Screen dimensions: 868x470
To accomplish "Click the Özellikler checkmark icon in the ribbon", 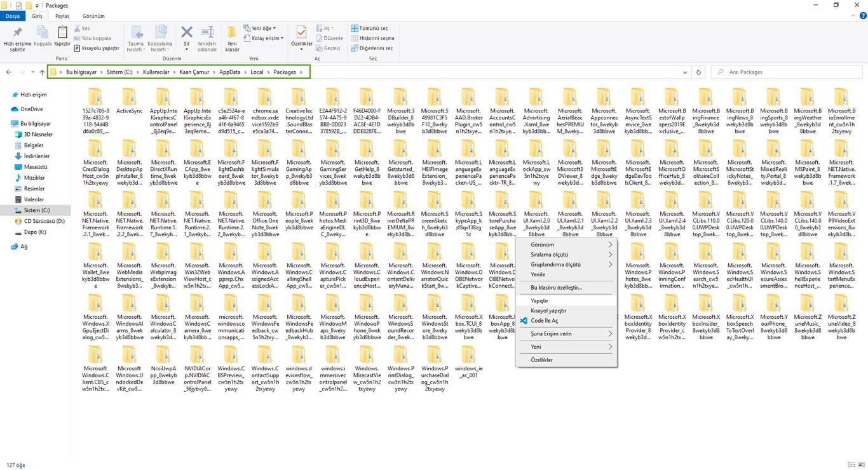I will pos(302,32).
